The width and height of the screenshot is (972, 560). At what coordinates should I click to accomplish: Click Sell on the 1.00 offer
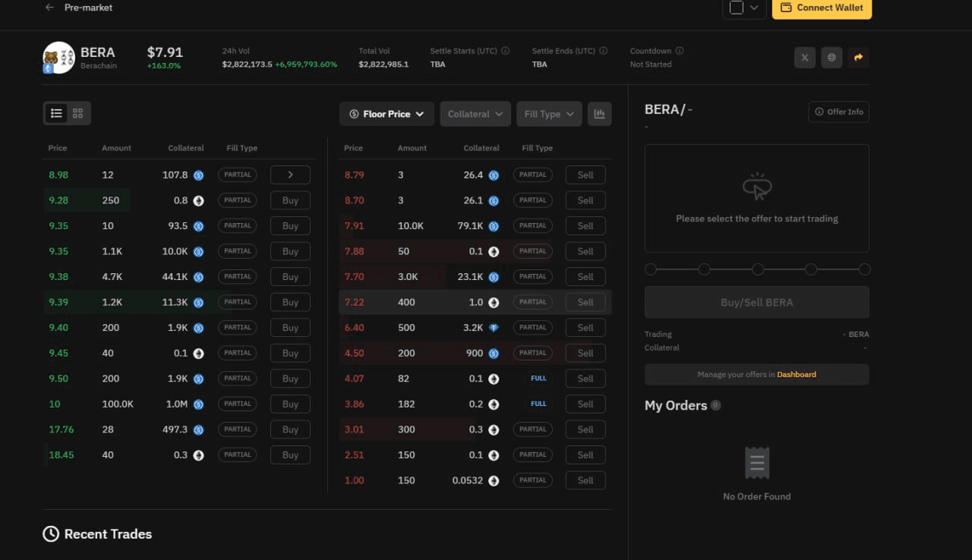[x=585, y=480]
